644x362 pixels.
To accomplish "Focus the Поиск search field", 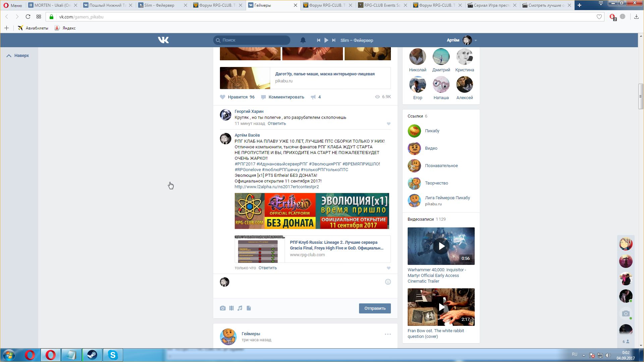I will pos(252,40).
